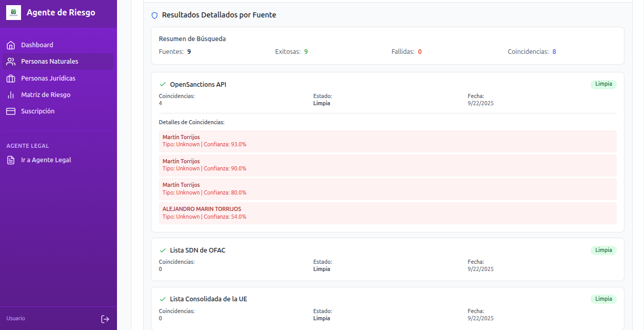Switch to the Dashboard section

(x=36, y=45)
